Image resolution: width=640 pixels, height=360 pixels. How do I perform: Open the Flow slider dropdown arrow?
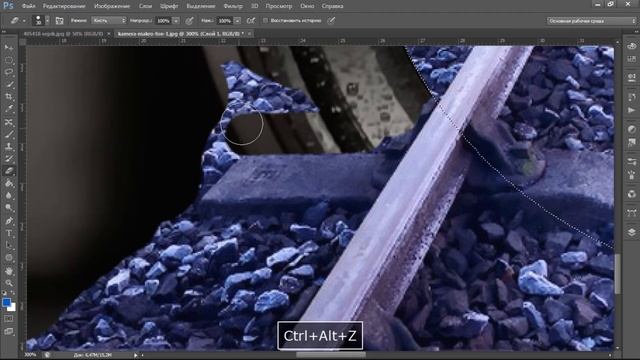(237, 20)
